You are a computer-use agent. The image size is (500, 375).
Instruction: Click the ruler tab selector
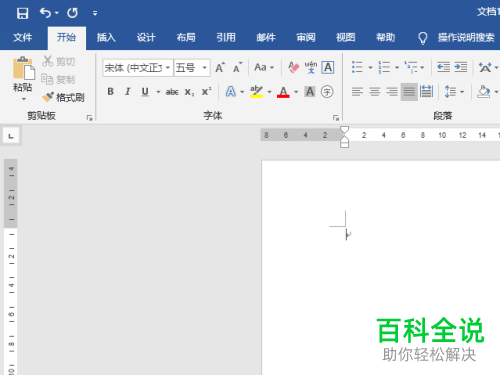(x=11, y=136)
